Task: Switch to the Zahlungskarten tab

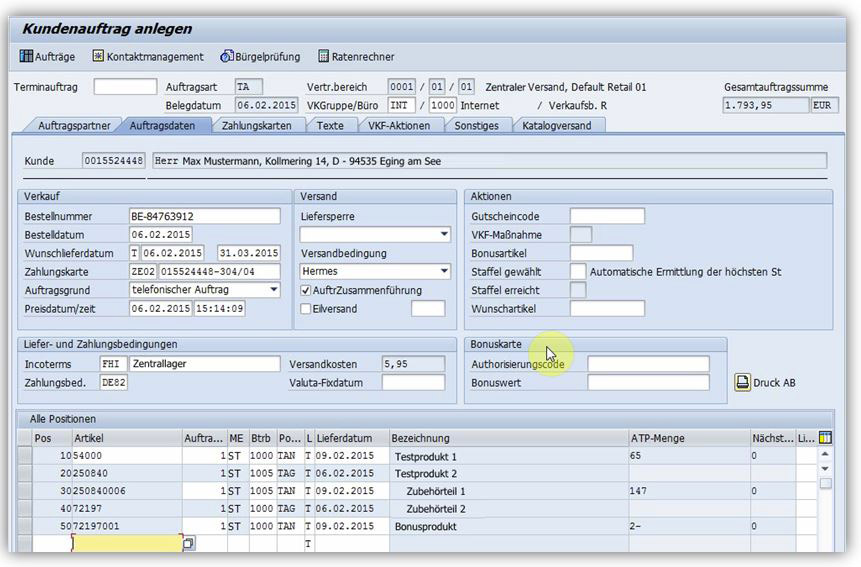Action: [257, 126]
